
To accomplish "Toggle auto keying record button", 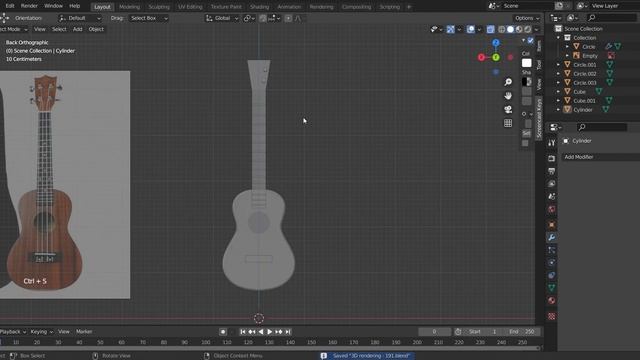I will click(x=223, y=332).
